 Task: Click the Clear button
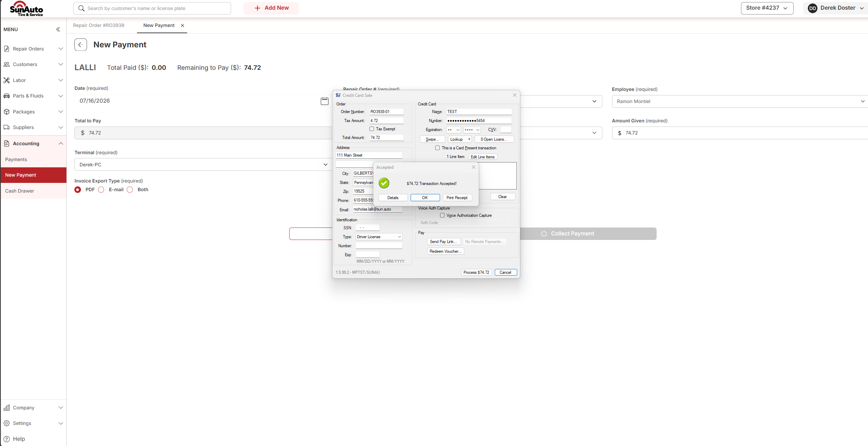tap(503, 197)
